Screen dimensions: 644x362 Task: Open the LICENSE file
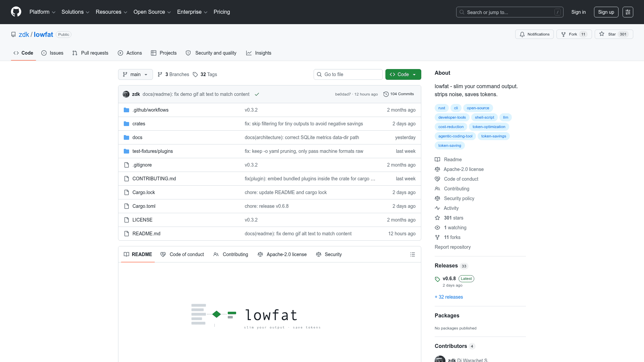(142, 220)
